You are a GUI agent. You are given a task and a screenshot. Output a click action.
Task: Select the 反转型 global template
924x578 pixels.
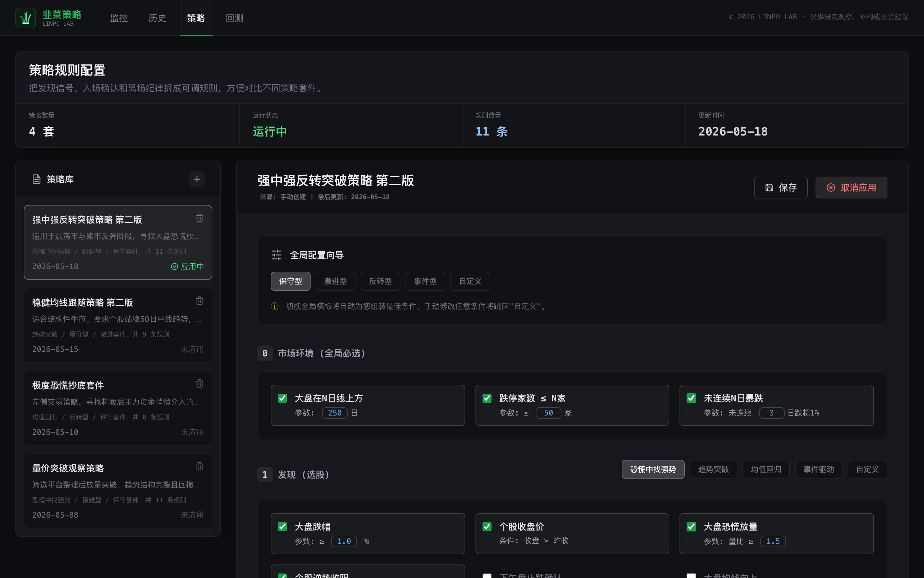[380, 281]
